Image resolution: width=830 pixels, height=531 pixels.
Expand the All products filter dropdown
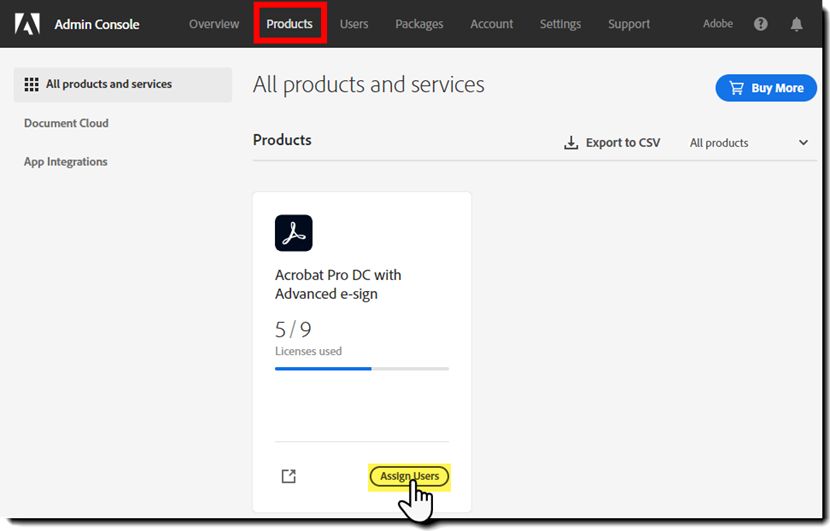748,143
